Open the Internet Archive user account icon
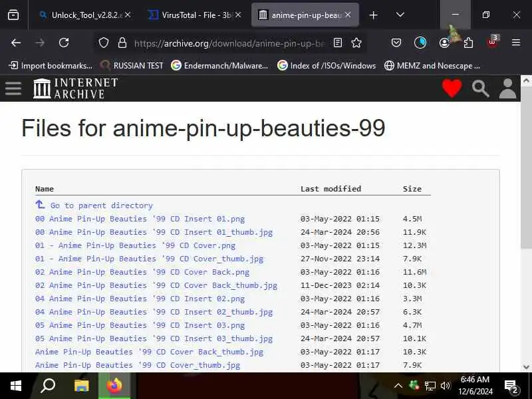The height and width of the screenshot is (399, 532). (x=507, y=88)
